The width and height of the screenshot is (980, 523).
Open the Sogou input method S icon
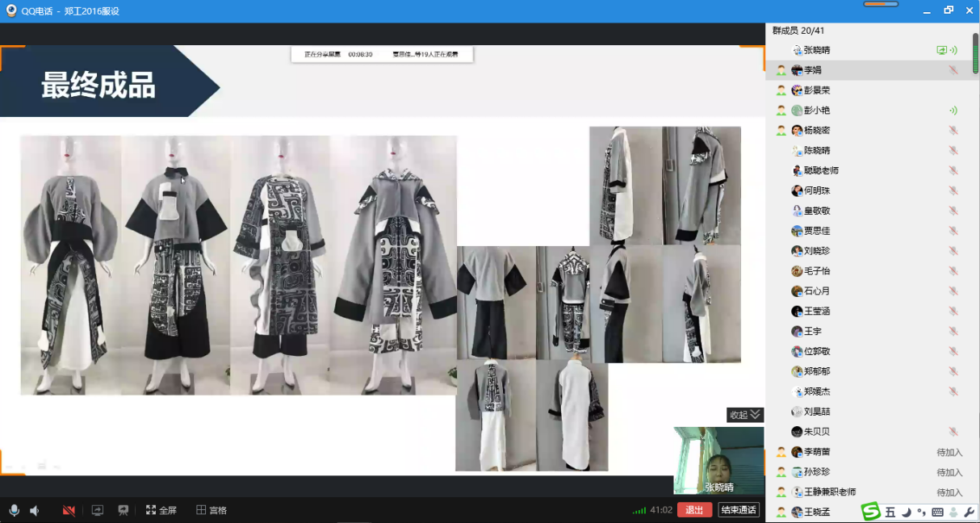[870, 511]
